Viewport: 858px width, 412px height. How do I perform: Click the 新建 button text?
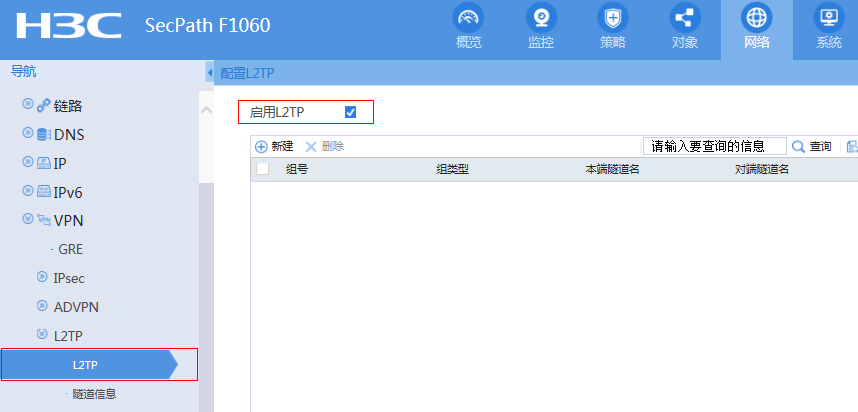282,147
